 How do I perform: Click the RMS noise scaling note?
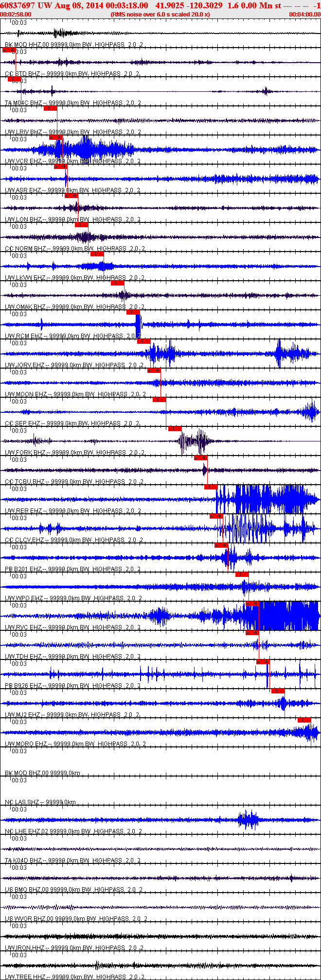coord(160,15)
